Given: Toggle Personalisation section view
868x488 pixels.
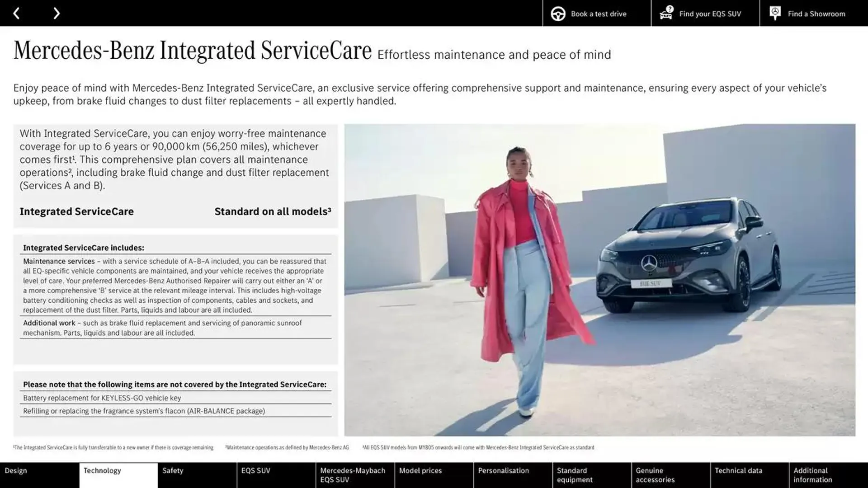Looking at the screenshot, I should pyautogui.click(x=504, y=475).
